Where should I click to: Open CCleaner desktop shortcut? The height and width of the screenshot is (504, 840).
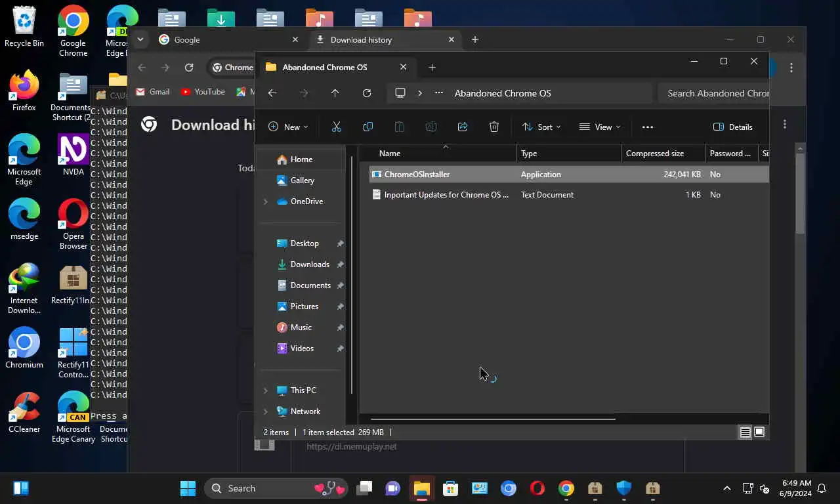(24, 412)
